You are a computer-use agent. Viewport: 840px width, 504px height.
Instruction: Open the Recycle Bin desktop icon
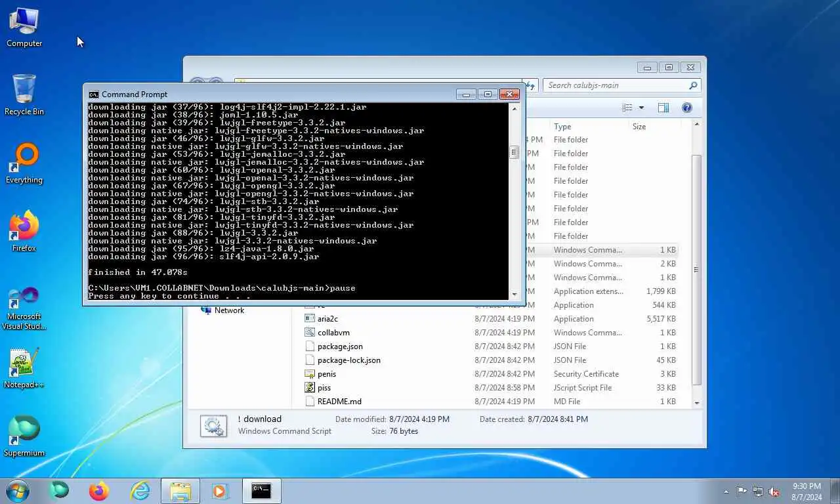click(x=24, y=95)
